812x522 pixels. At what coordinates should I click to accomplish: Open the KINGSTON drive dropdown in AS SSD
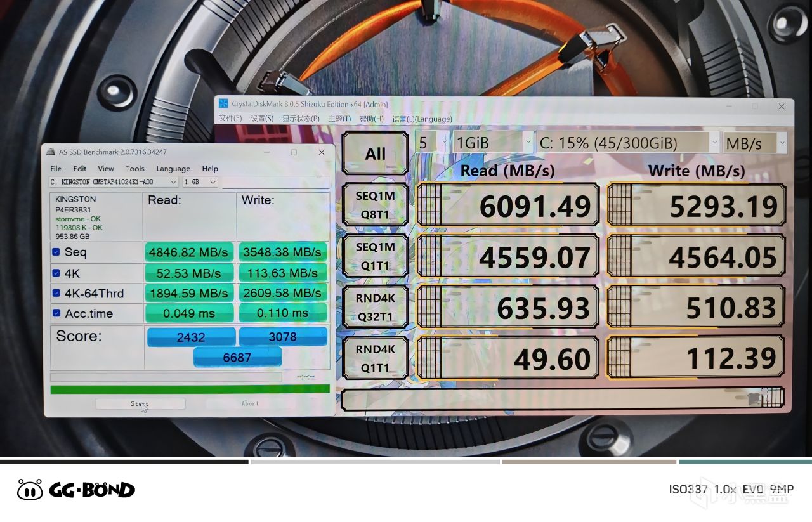click(x=114, y=182)
